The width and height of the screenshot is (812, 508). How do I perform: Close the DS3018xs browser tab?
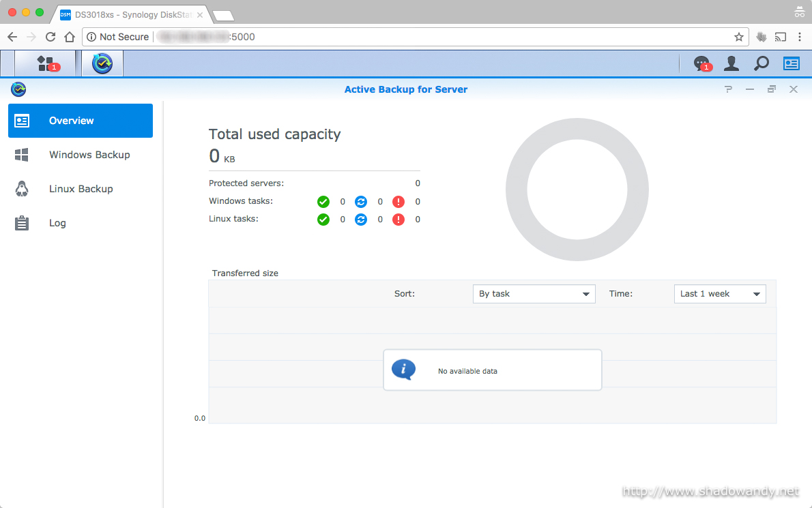pos(200,15)
